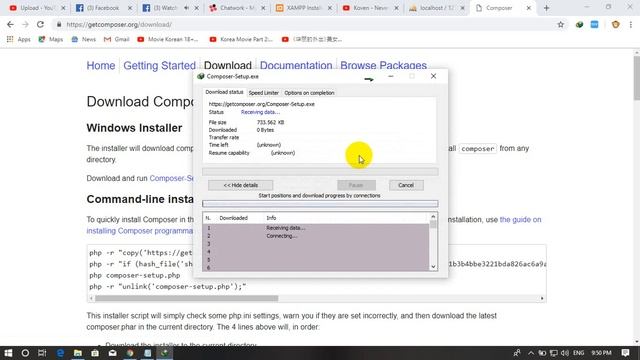Open Microsoft Store from the taskbar

(95, 353)
